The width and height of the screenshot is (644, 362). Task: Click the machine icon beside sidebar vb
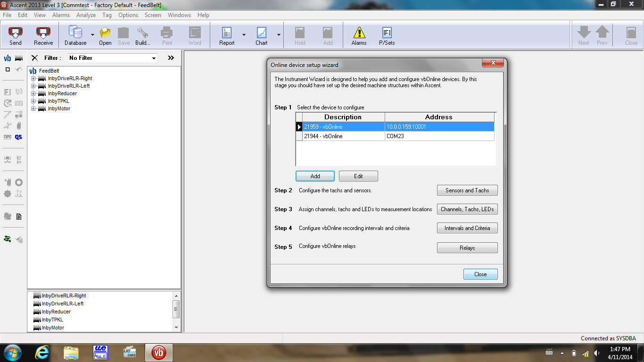point(19,58)
